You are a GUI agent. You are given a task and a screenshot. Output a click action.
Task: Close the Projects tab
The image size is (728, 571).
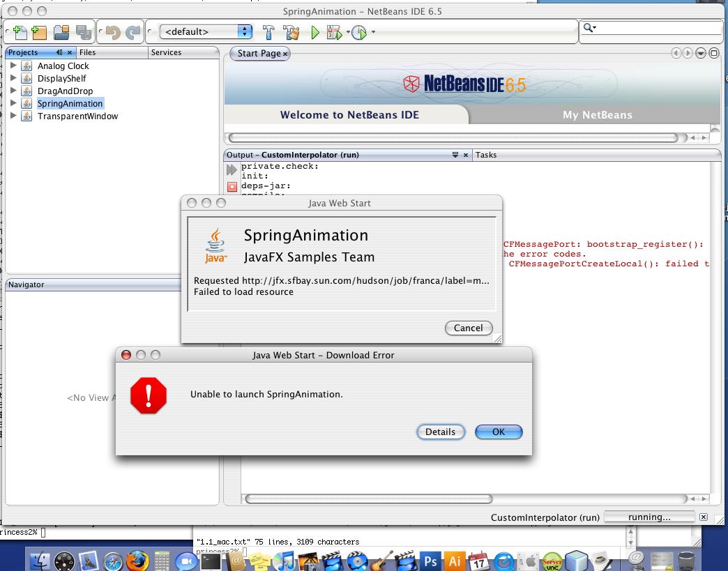70,52
